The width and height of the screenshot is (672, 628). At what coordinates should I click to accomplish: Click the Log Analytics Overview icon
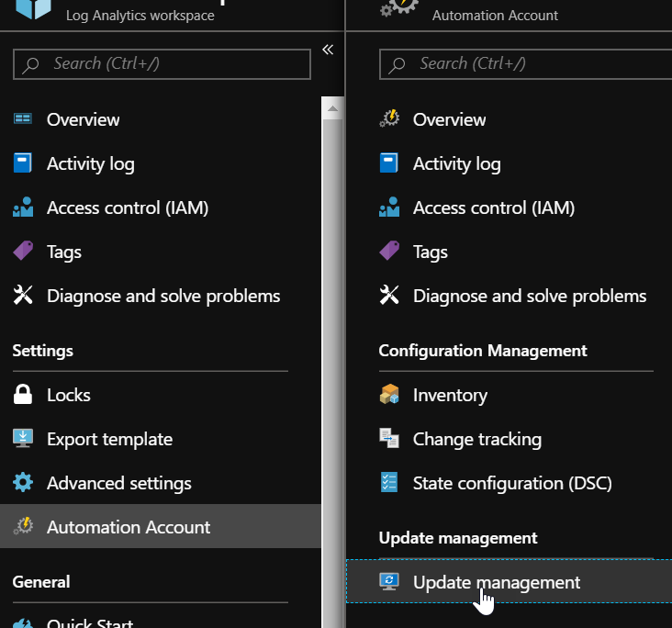tap(23, 118)
